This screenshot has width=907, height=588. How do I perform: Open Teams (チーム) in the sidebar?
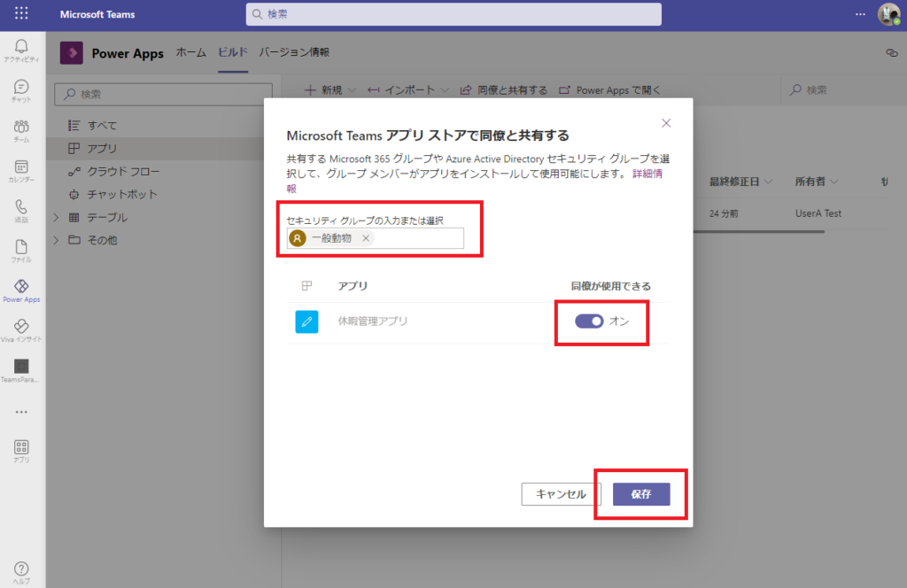(x=21, y=131)
